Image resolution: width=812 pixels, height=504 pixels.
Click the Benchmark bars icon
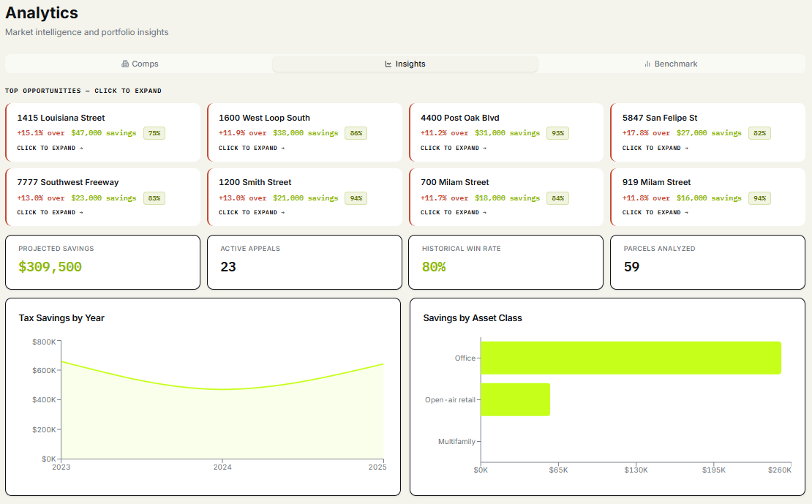click(x=647, y=64)
